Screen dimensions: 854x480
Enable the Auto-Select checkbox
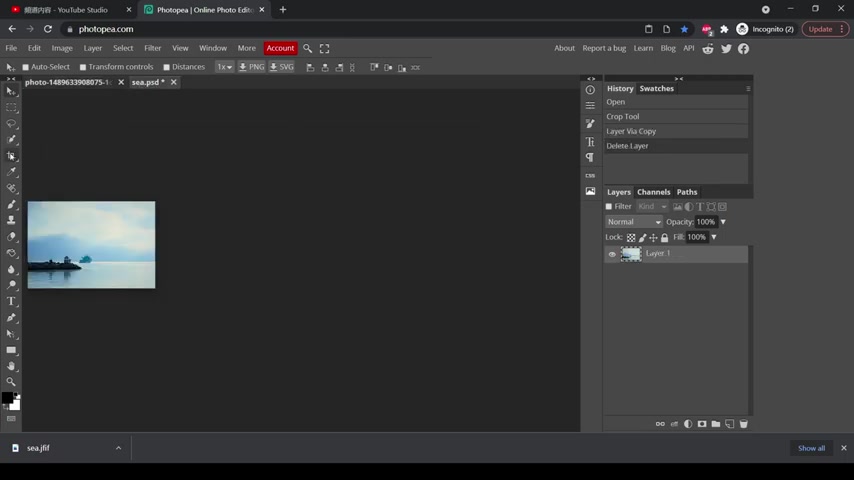click(x=25, y=67)
